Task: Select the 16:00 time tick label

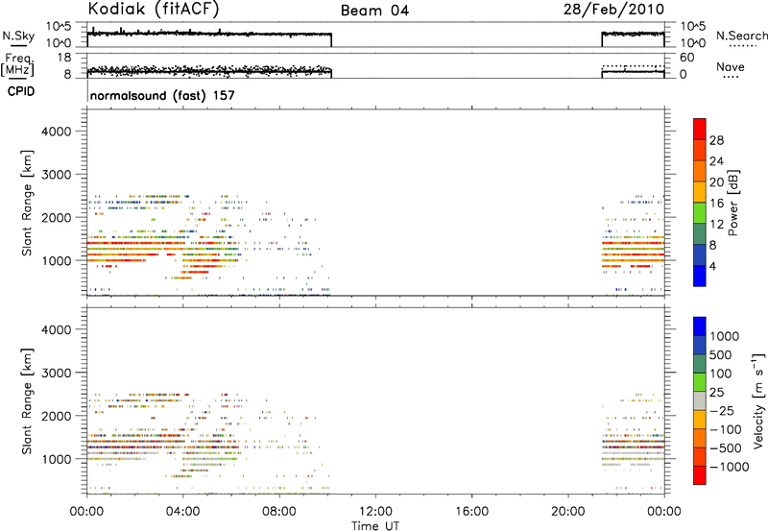Action: coord(471,512)
